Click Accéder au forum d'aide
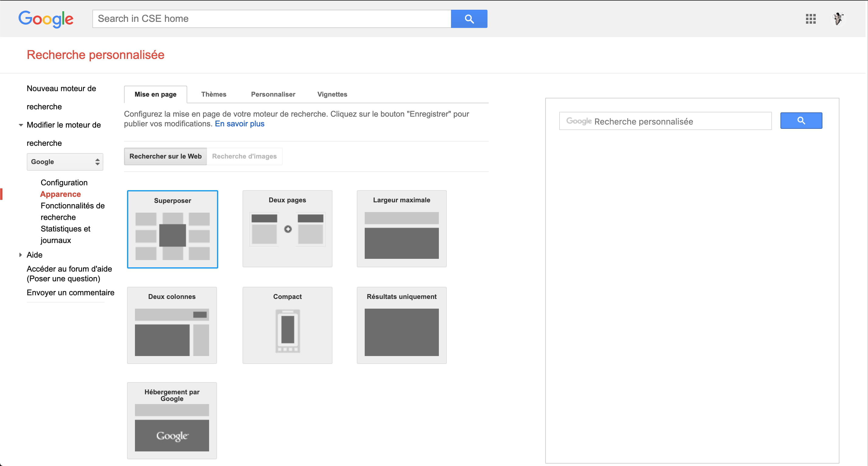Image resolution: width=868 pixels, height=466 pixels. pyautogui.click(x=69, y=273)
